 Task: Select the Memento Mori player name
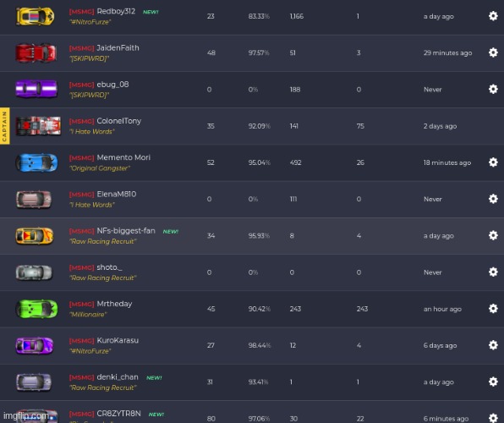(123, 157)
